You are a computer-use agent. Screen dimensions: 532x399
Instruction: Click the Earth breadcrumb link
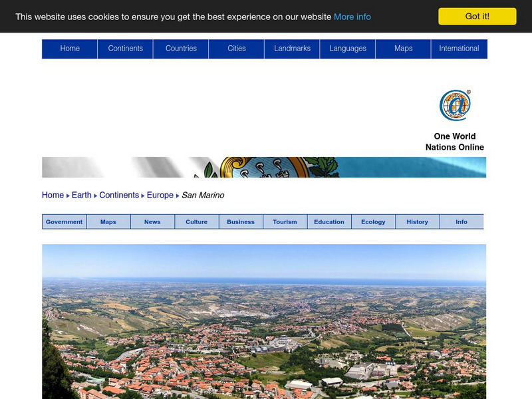point(82,196)
